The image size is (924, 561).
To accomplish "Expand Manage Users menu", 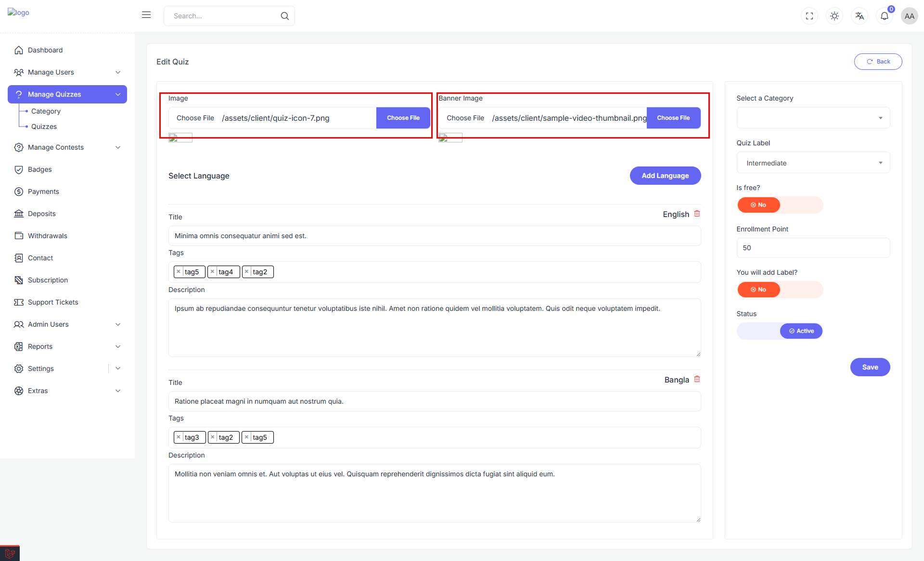I will click(x=67, y=72).
